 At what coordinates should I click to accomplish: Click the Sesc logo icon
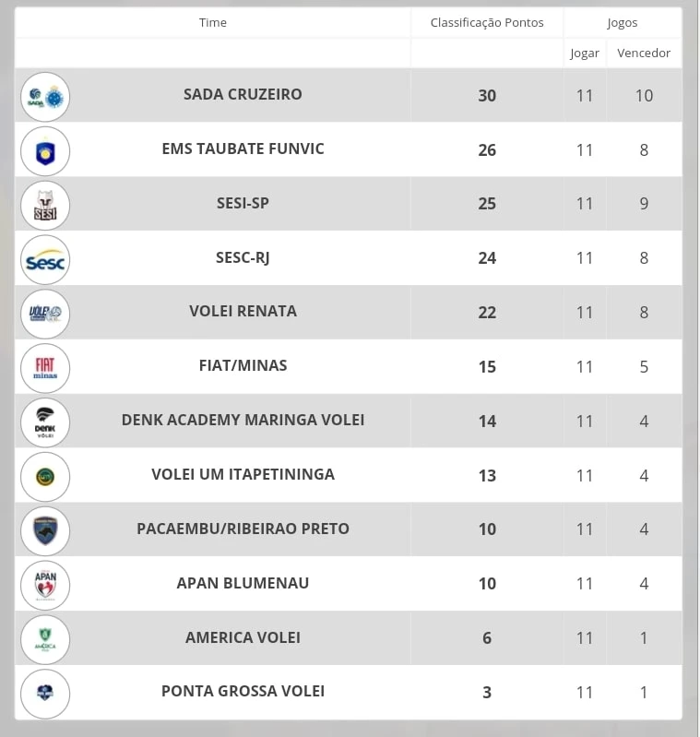45,260
